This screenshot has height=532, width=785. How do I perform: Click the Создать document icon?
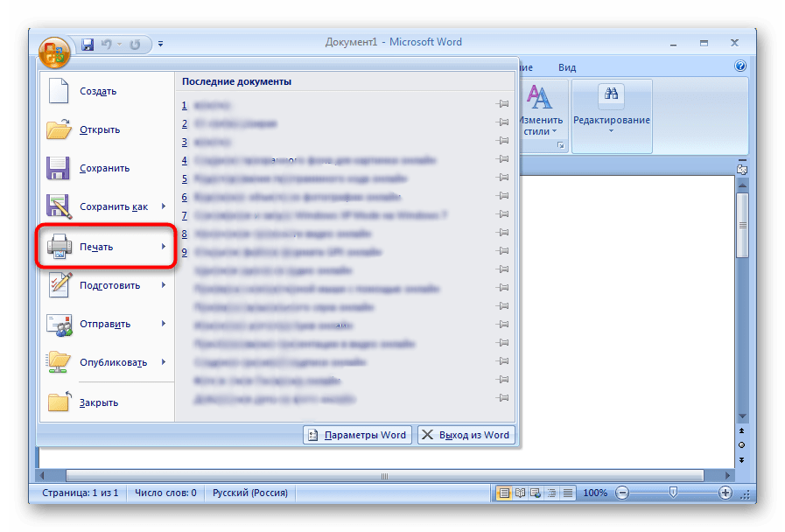click(x=60, y=90)
